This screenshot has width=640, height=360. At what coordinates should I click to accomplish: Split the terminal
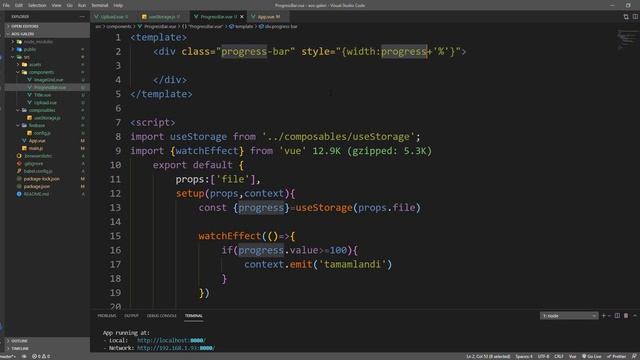(x=617, y=316)
